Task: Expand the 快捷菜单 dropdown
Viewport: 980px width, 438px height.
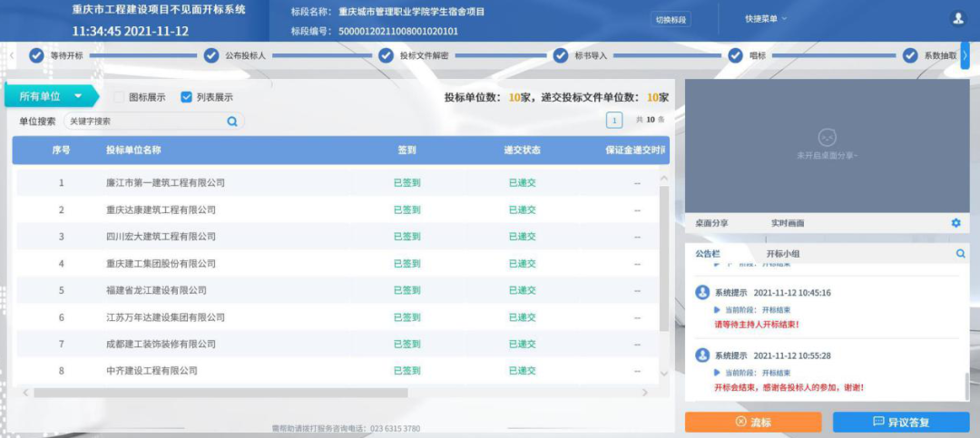Action: click(x=766, y=19)
